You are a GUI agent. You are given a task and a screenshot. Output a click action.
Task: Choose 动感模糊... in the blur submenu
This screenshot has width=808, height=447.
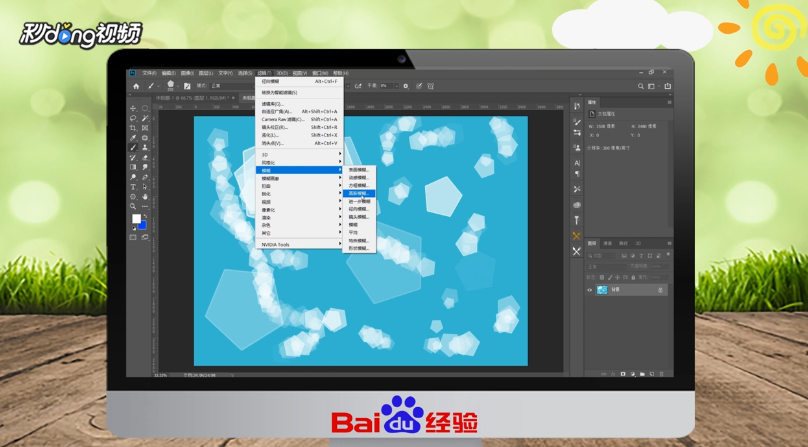click(x=359, y=177)
